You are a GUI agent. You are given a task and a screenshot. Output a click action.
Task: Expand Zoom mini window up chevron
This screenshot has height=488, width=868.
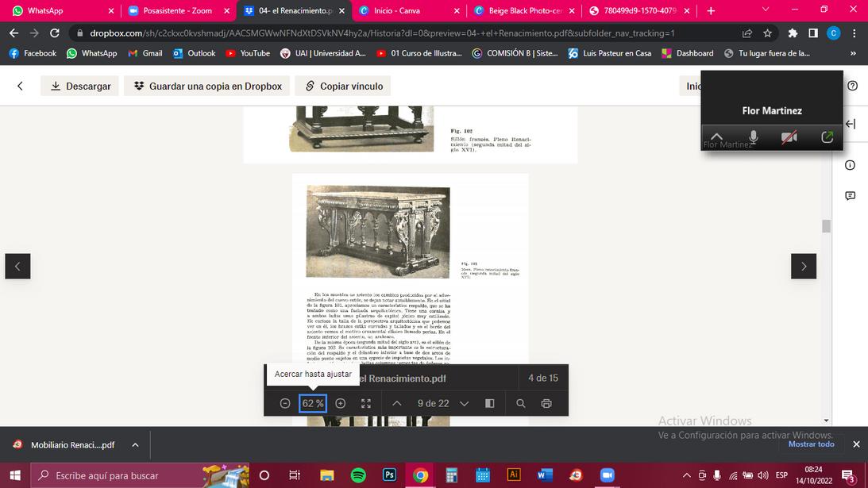[x=716, y=136]
